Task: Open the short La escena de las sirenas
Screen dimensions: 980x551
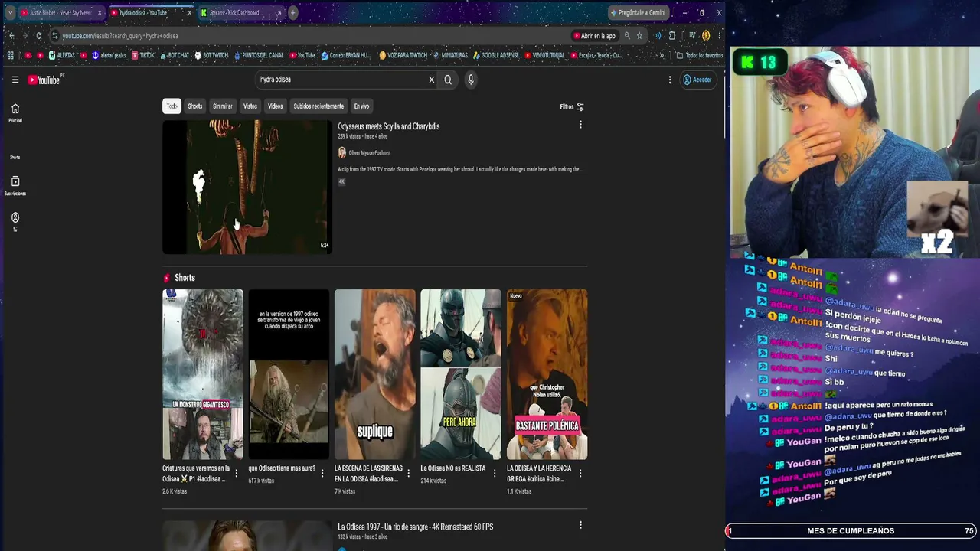Action: coord(375,374)
